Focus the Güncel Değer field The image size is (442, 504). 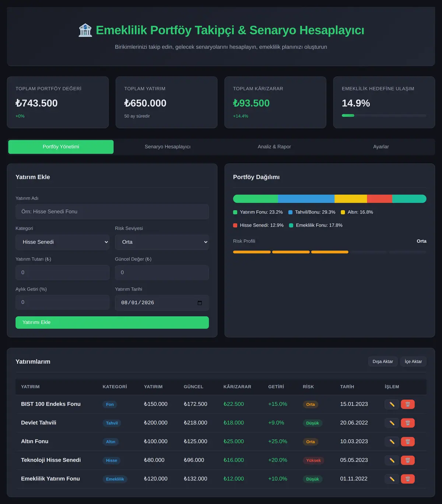162,273
